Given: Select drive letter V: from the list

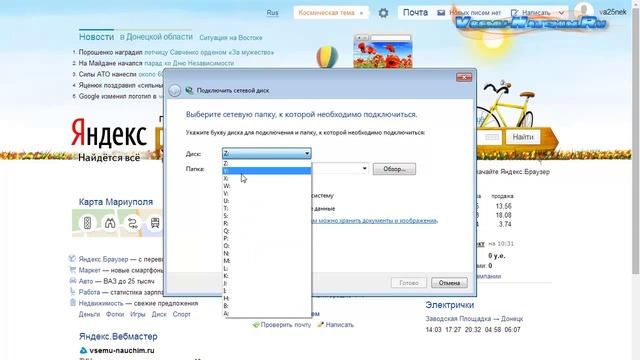Looking at the screenshot, I should click(x=267, y=193).
